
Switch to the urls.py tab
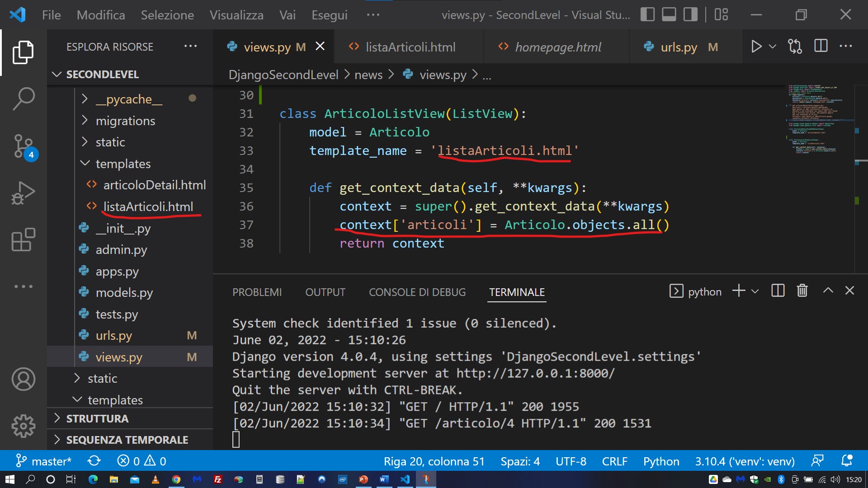click(685, 47)
